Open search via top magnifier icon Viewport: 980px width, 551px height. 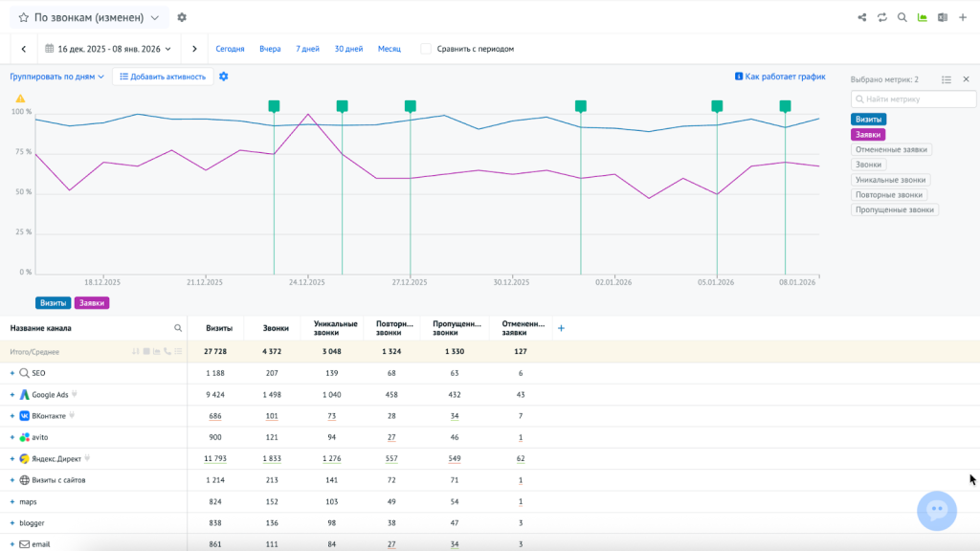[x=902, y=17]
